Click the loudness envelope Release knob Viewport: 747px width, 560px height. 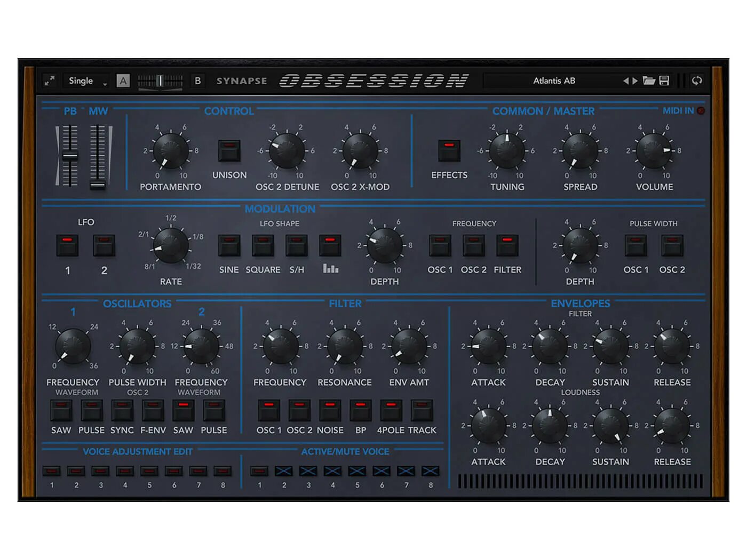pos(672,426)
